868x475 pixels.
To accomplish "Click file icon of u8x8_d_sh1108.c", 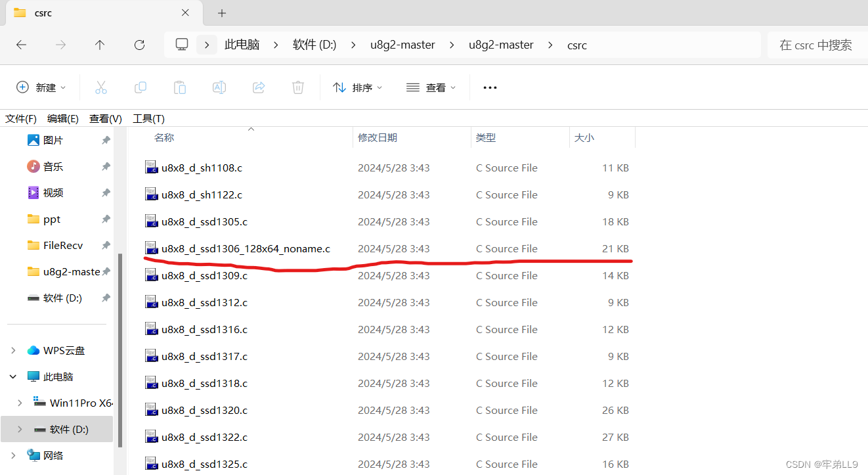I will (152, 168).
